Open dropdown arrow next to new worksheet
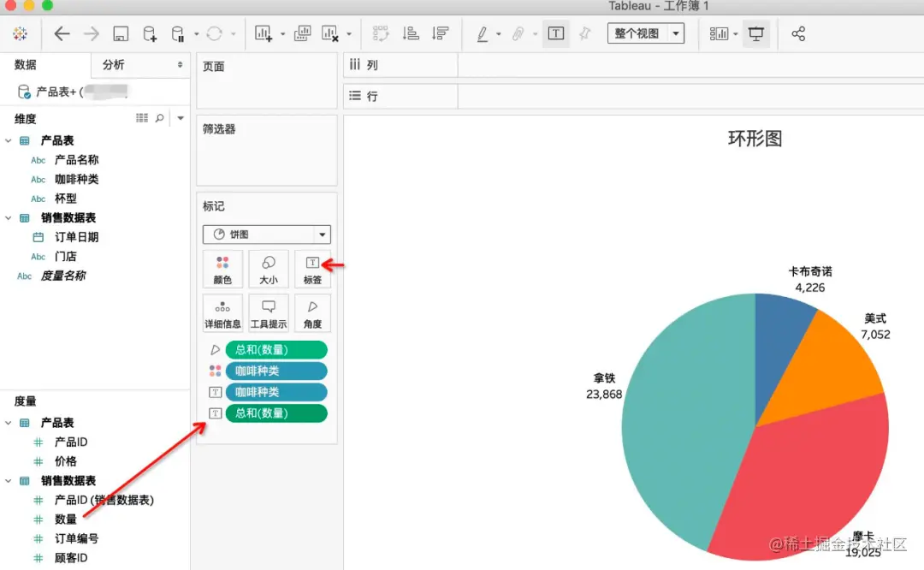 pos(283,34)
